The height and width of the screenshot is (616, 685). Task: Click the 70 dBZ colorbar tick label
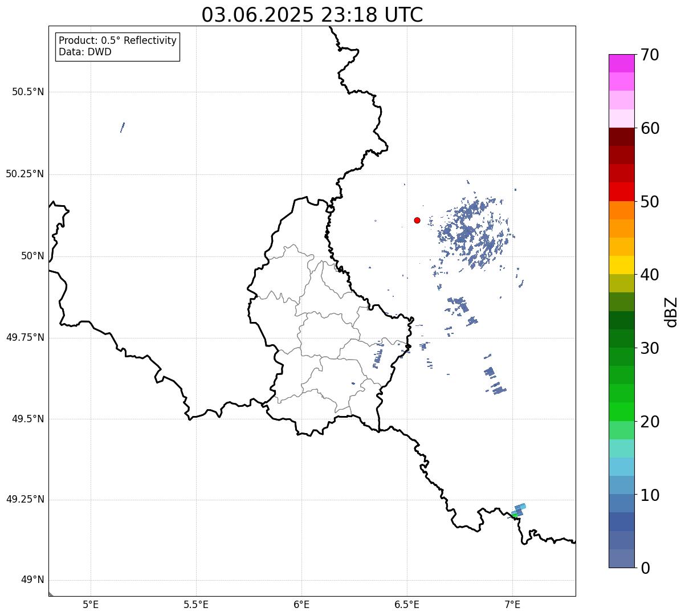tap(650, 55)
